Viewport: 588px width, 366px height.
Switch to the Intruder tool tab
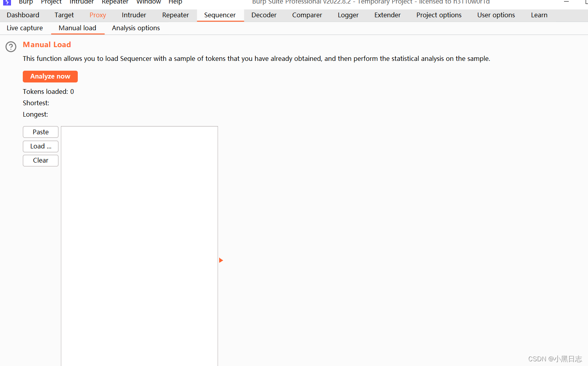point(134,15)
